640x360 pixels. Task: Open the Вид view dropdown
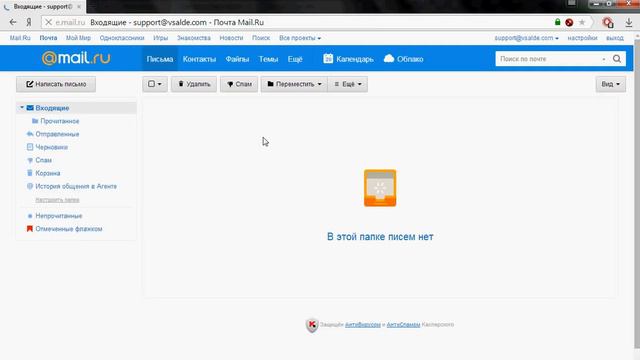pos(610,84)
